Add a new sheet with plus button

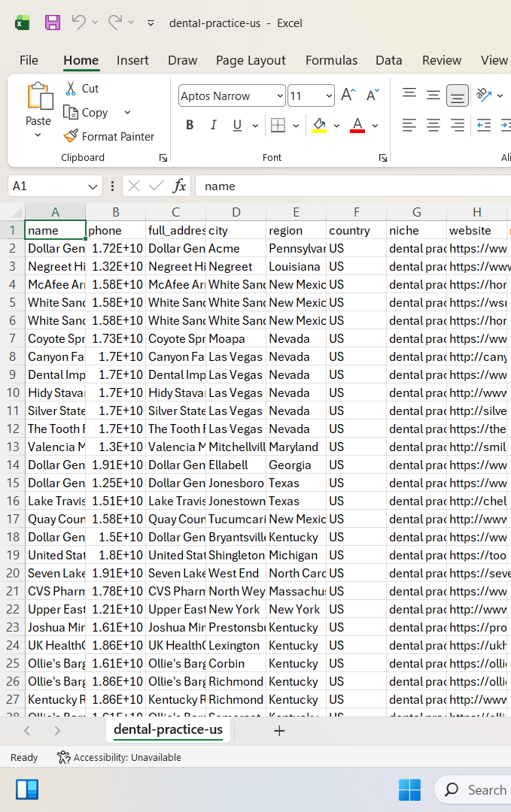(x=279, y=731)
